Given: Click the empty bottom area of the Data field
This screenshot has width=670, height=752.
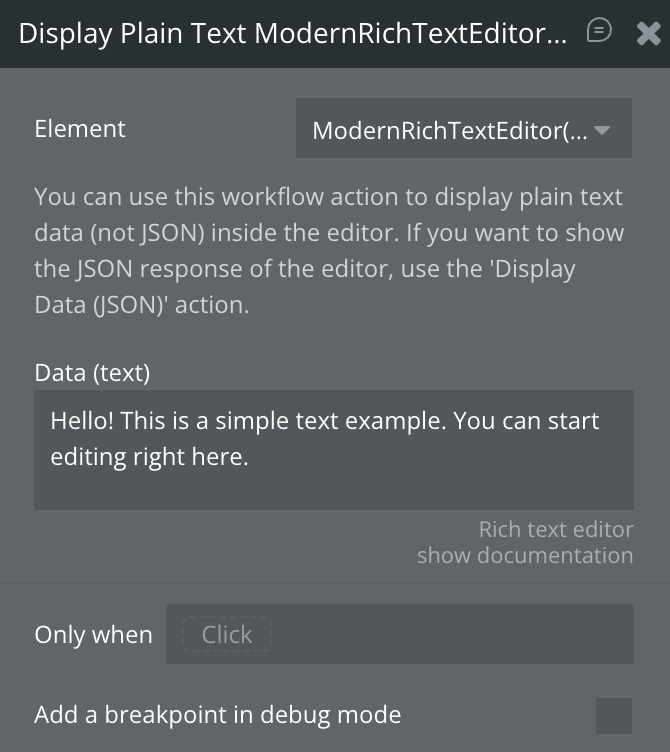Looking at the screenshot, I should tap(333, 490).
